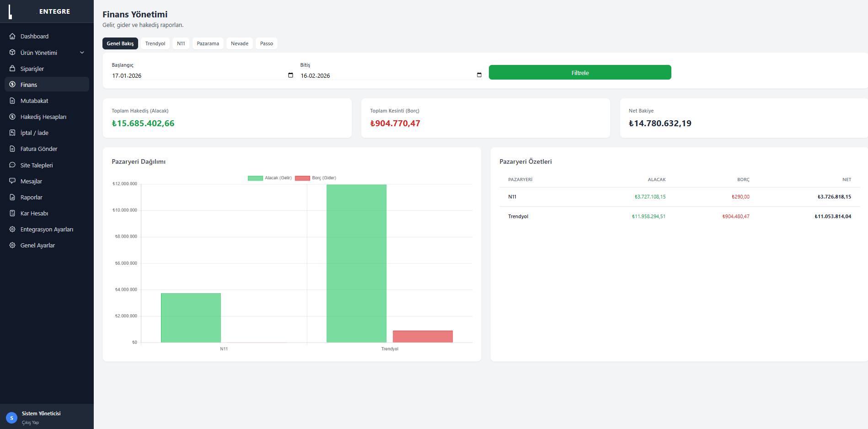Open the Başlangıç date picker calendar
This screenshot has width=868, height=429.
290,75
